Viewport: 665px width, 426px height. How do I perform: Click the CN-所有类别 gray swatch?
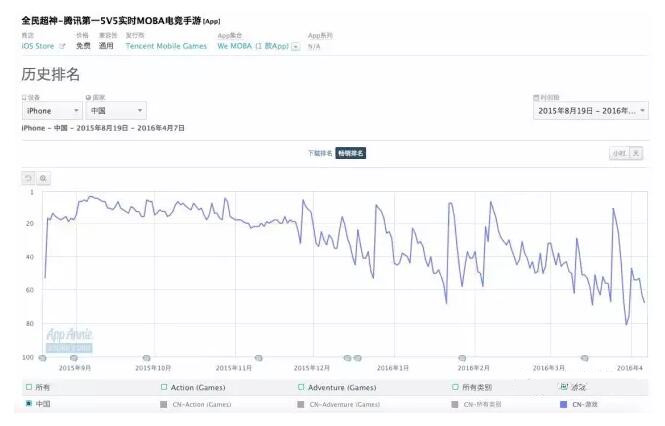455,404
